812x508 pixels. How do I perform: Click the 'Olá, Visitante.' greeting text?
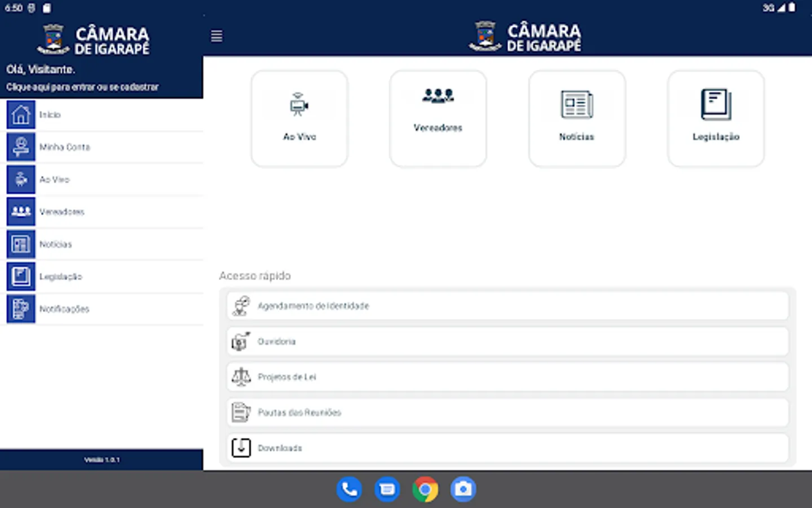41,69
